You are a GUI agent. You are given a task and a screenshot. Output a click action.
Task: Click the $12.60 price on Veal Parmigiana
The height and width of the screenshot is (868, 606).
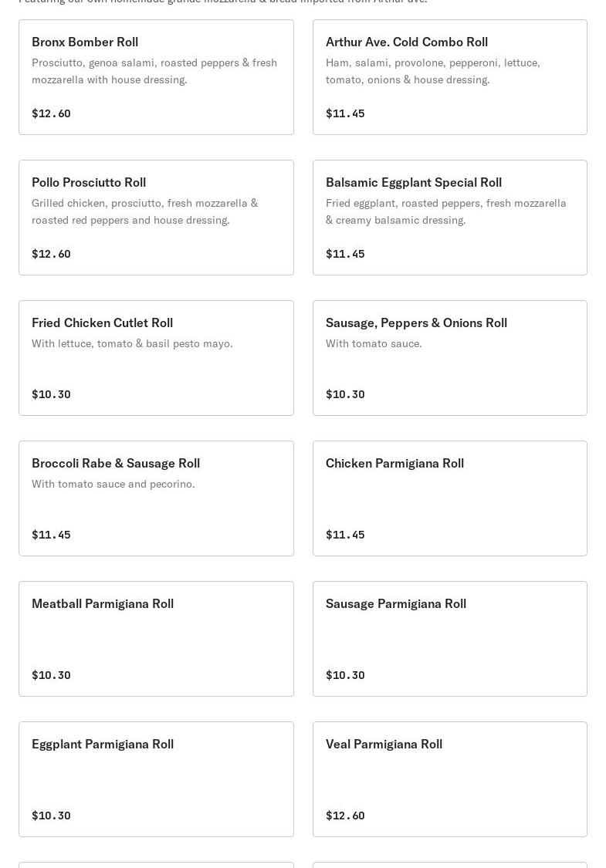pyautogui.click(x=345, y=816)
